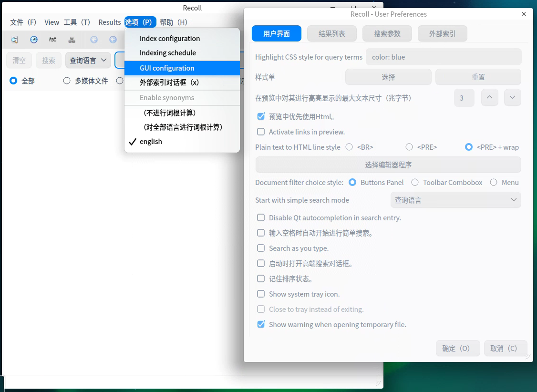Switch to 外部索引 tab
Screen dimensions: 537x392
pyautogui.click(x=443, y=33)
